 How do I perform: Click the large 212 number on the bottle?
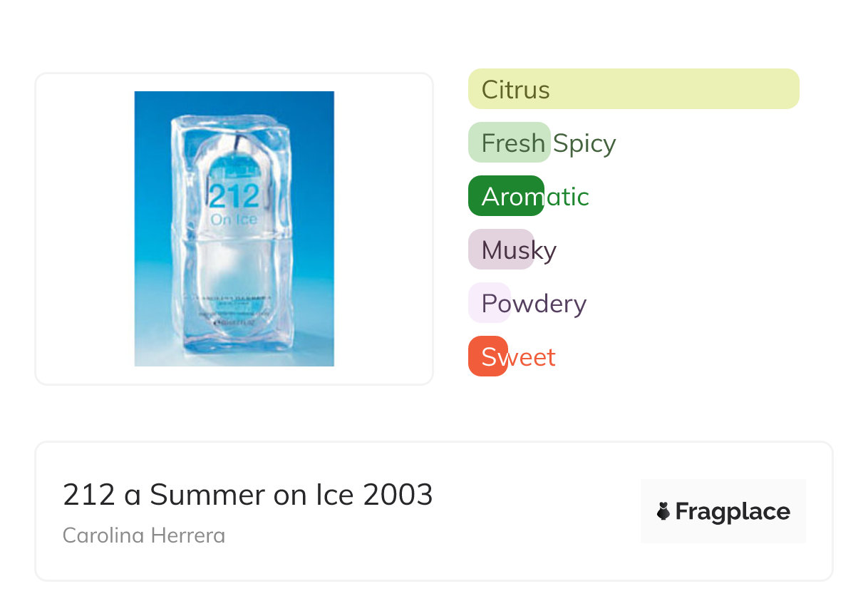point(234,195)
